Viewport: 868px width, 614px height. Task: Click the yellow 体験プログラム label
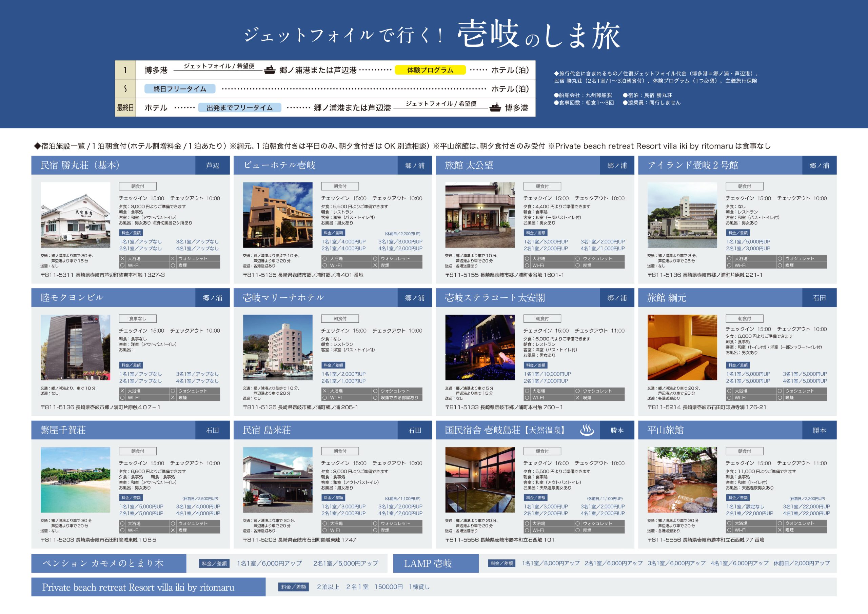point(430,70)
